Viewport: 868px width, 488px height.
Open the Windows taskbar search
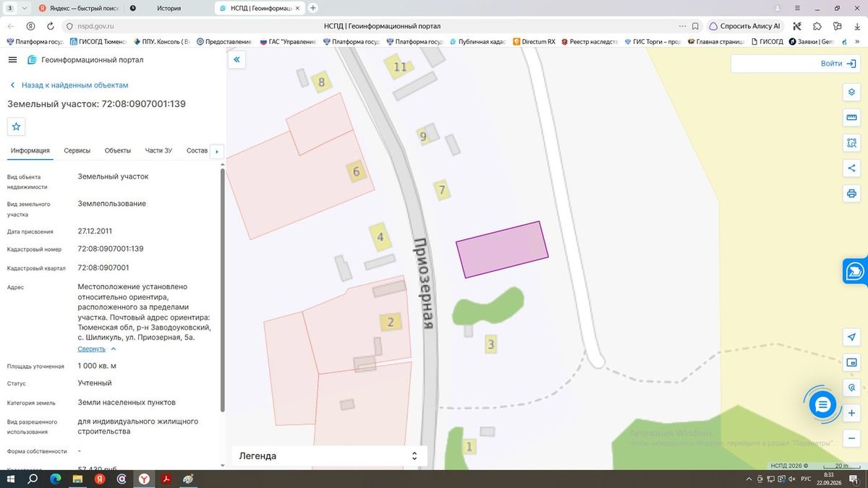pos(33,479)
